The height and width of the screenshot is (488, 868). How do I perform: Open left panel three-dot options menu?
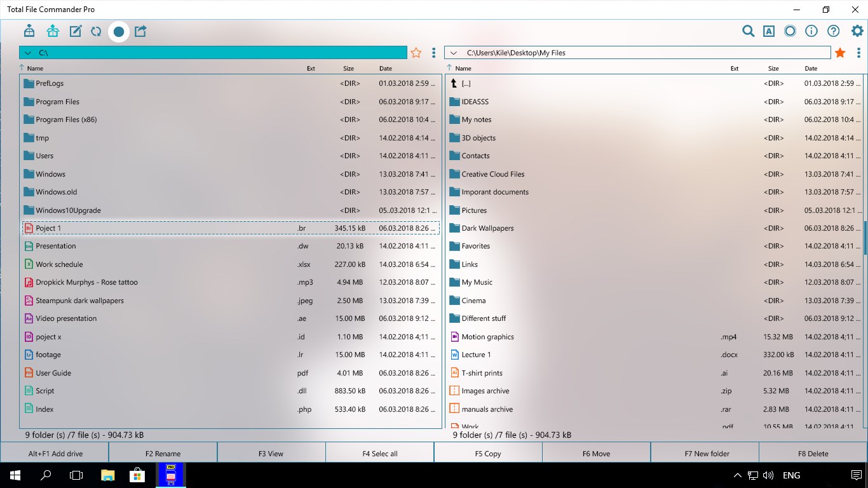pyautogui.click(x=434, y=53)
